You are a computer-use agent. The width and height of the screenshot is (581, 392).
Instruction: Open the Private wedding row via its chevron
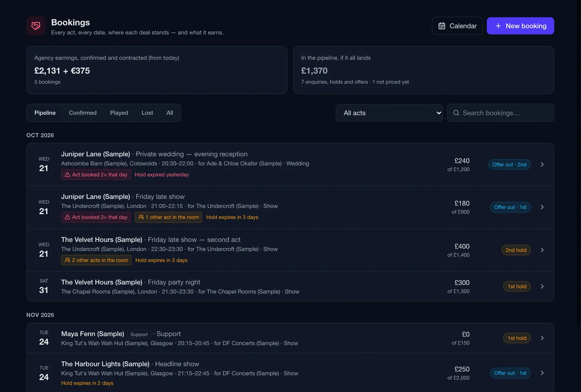tap(542, 165)
